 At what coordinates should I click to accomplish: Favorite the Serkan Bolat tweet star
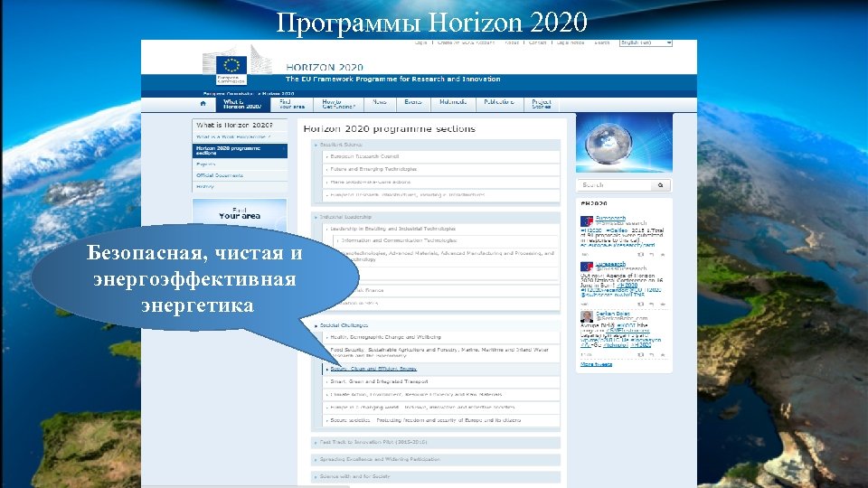point(663,354)
